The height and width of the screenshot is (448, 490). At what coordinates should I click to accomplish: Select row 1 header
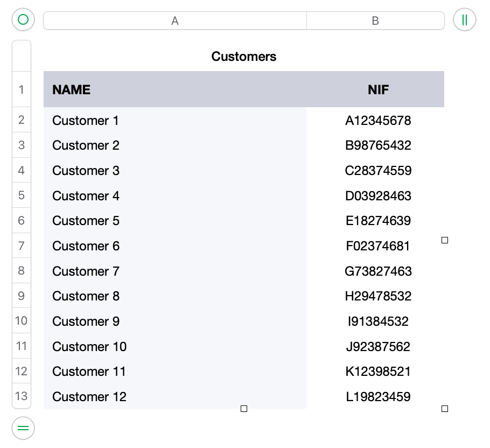(x=22, y=89)
